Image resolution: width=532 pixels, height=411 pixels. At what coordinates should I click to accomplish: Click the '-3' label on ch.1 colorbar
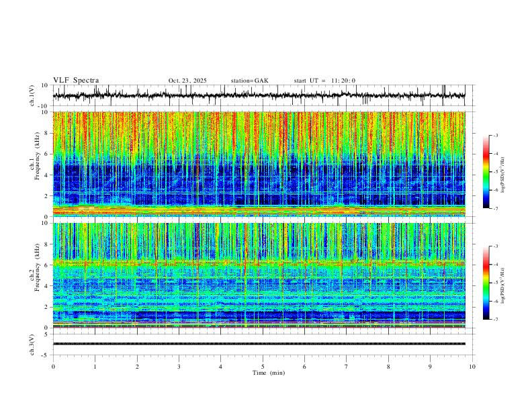click(x=495, y=135)
